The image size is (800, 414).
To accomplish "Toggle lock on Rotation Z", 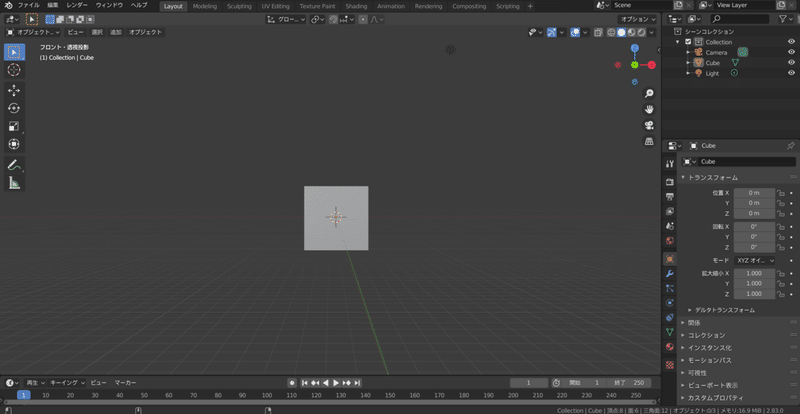I will pyautogui.click(x=781, y=247).
